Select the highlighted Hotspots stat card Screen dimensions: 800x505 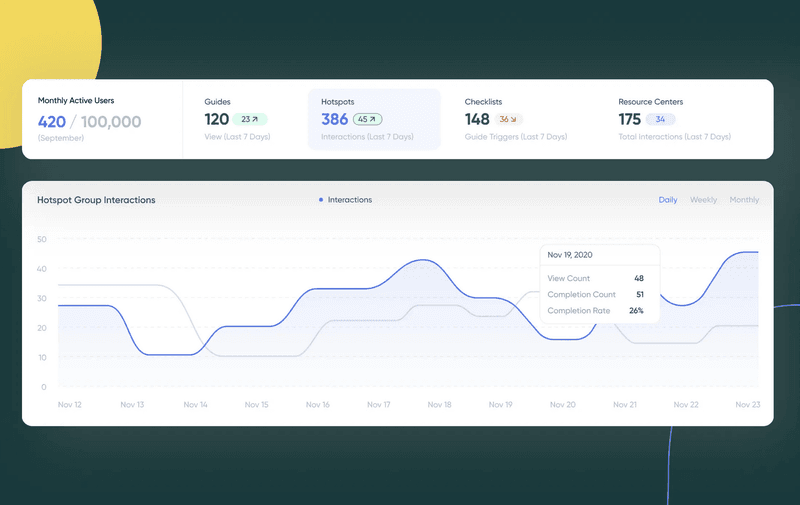373,118
